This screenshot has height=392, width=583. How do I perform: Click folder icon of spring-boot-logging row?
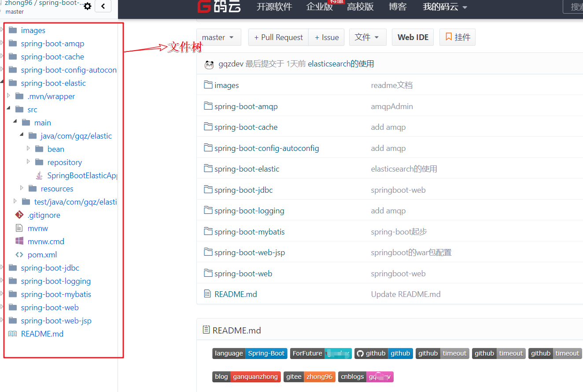pos(208,210)
